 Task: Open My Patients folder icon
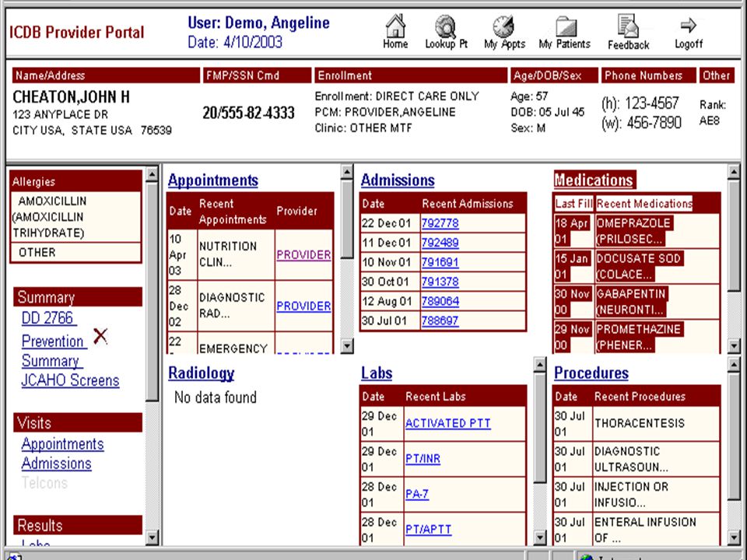coord(566,26)
